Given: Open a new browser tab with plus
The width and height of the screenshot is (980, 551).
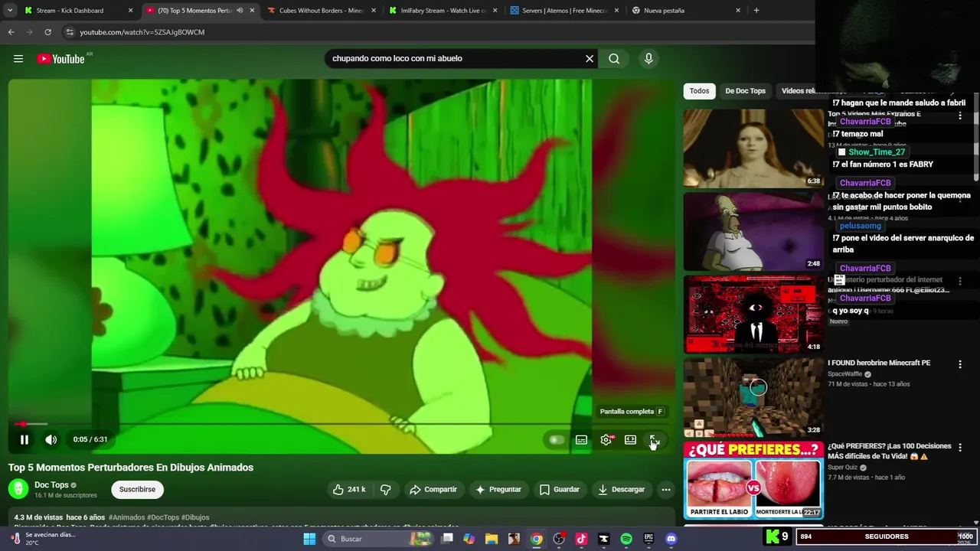Looking at the screenshot, I should tap(756, 11).
